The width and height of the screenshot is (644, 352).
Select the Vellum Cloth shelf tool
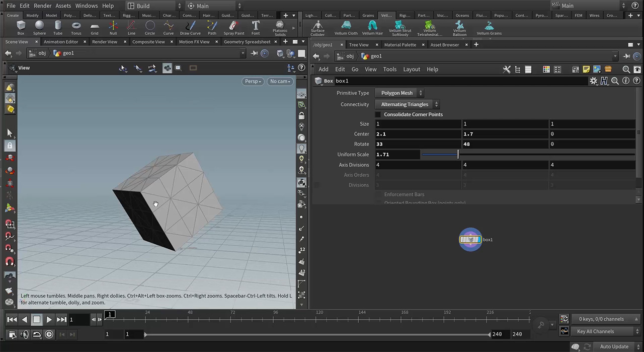pyautogui.click(x=346, y=28)
